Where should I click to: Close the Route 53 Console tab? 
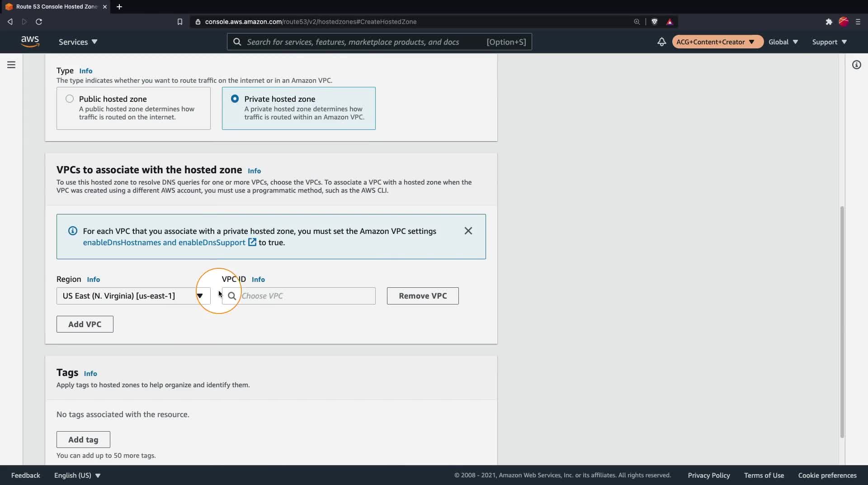pyautogui.click(x=105, y=7)
